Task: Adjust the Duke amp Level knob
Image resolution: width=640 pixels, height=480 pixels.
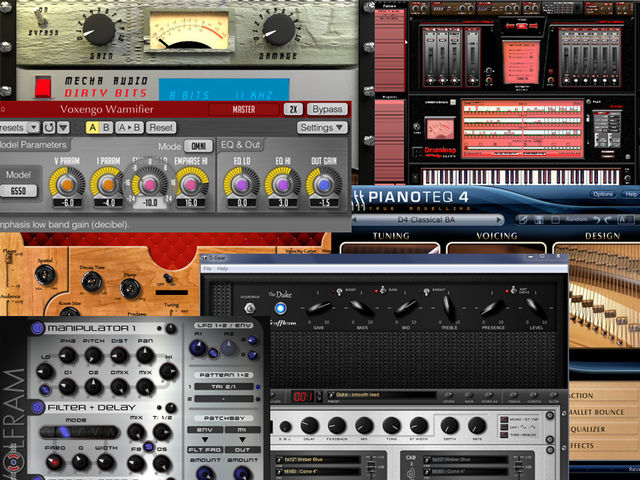Action: 536,309
